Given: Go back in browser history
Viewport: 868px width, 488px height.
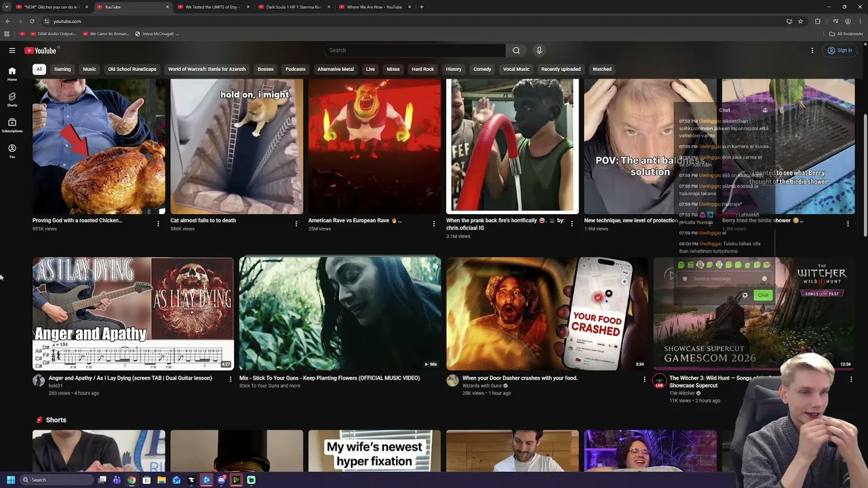Looking at the screenshot, I should [7, 21].
